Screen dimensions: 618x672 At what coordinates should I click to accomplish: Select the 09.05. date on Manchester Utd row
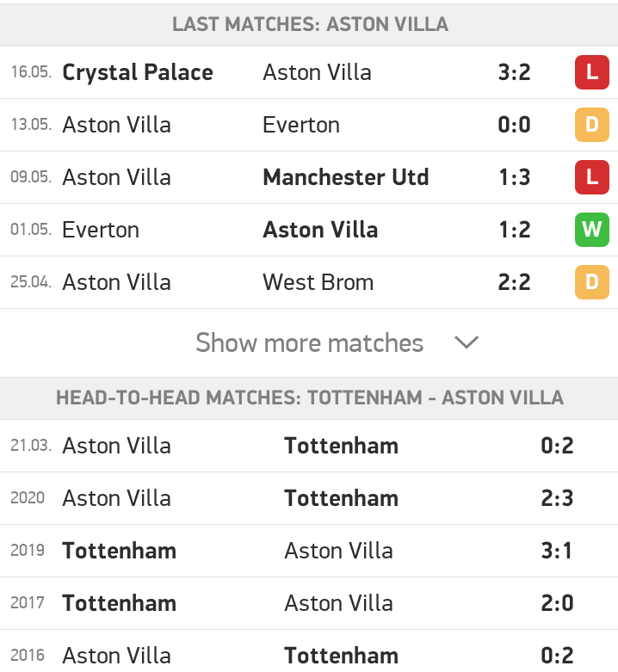(31, 176)
